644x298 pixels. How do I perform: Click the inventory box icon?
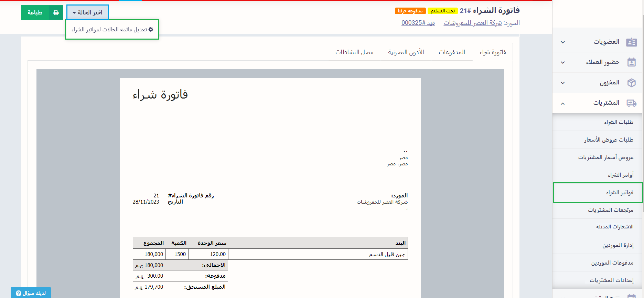coord(631,83)
